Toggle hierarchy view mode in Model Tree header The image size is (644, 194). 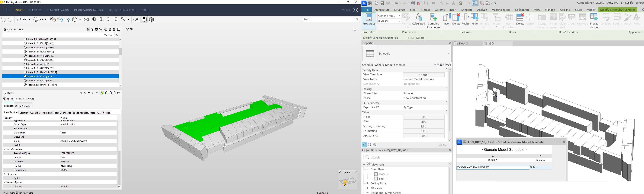[88, 29]
